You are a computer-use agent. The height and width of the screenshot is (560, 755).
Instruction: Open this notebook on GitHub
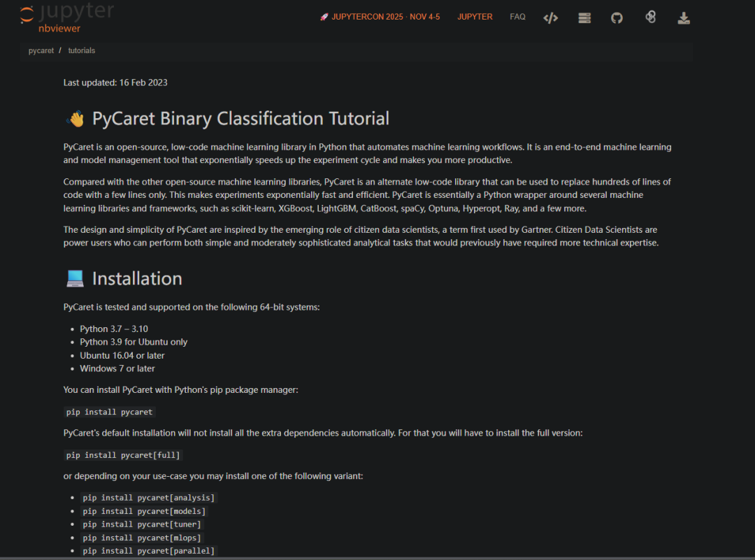617,17
